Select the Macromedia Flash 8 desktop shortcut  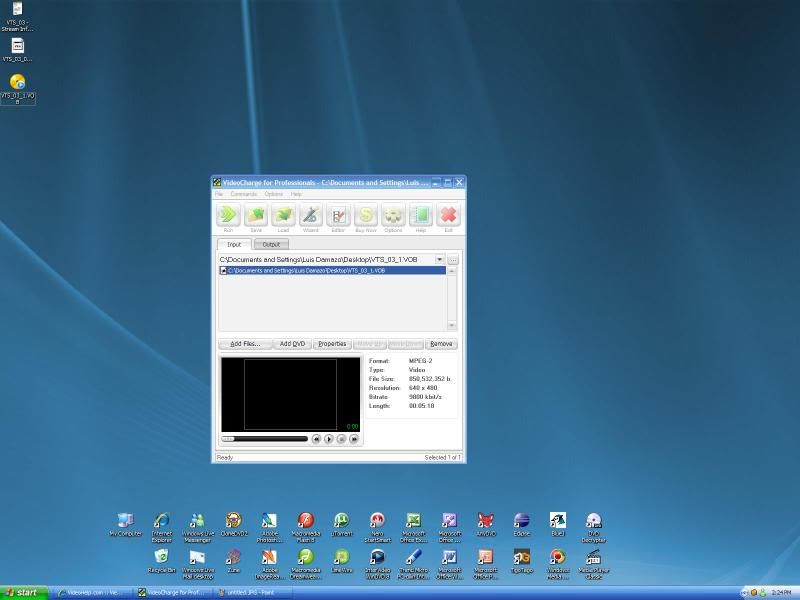(x=306, y=528)
